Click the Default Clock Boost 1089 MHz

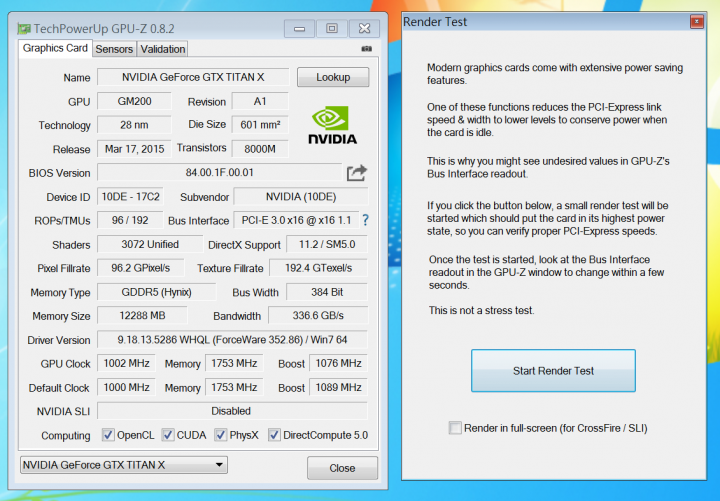[x=338, y=388]
